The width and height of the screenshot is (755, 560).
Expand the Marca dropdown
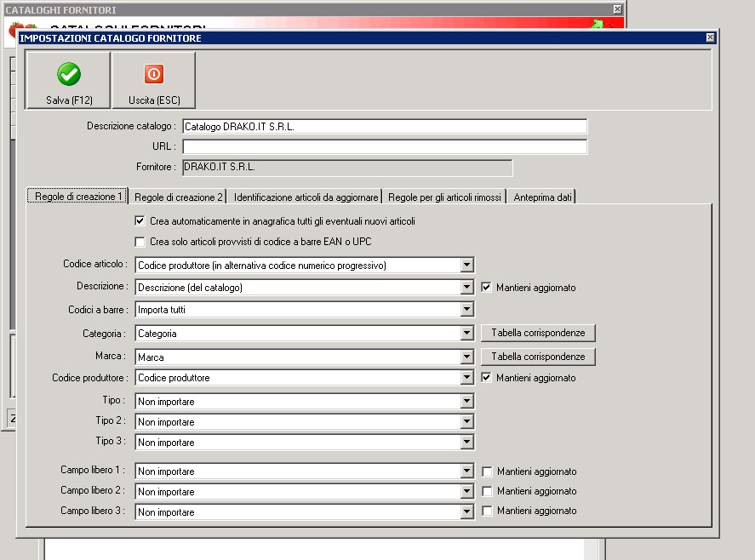466,357
